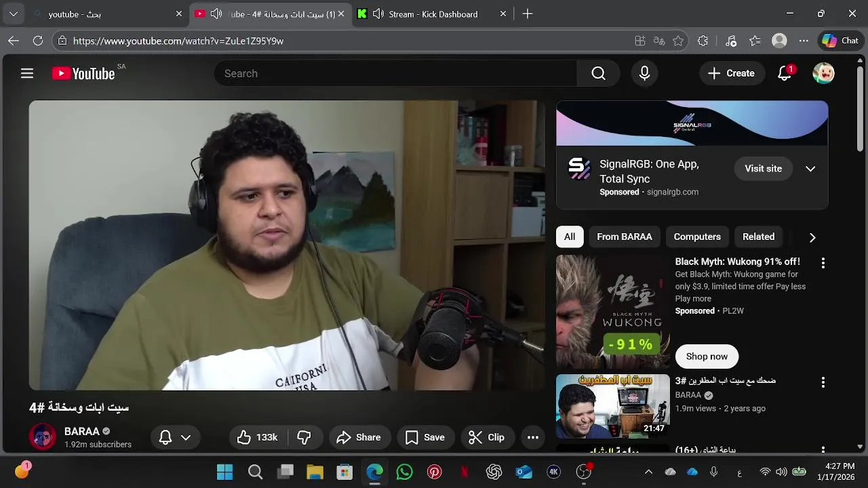
Task: Open YouTube notifications bell
Action: [785, 73]
